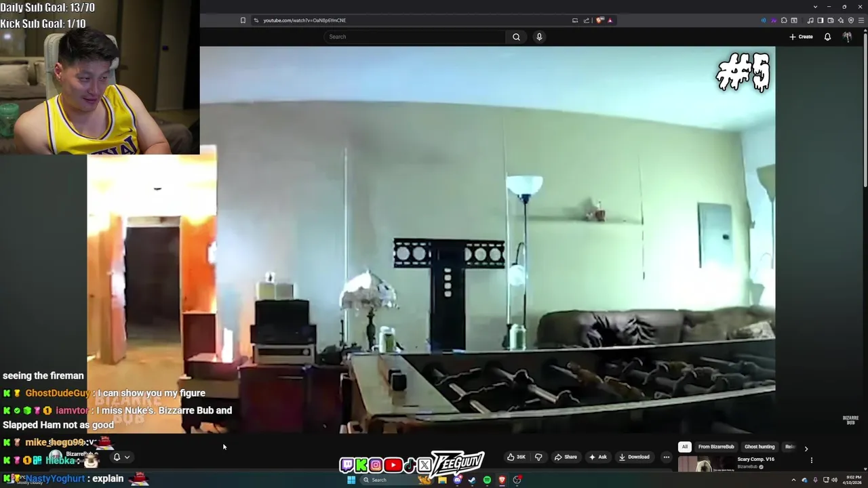This screenshot has height=488, width=868.
Task: Select the All filter chip
Action: coord(685,447)
